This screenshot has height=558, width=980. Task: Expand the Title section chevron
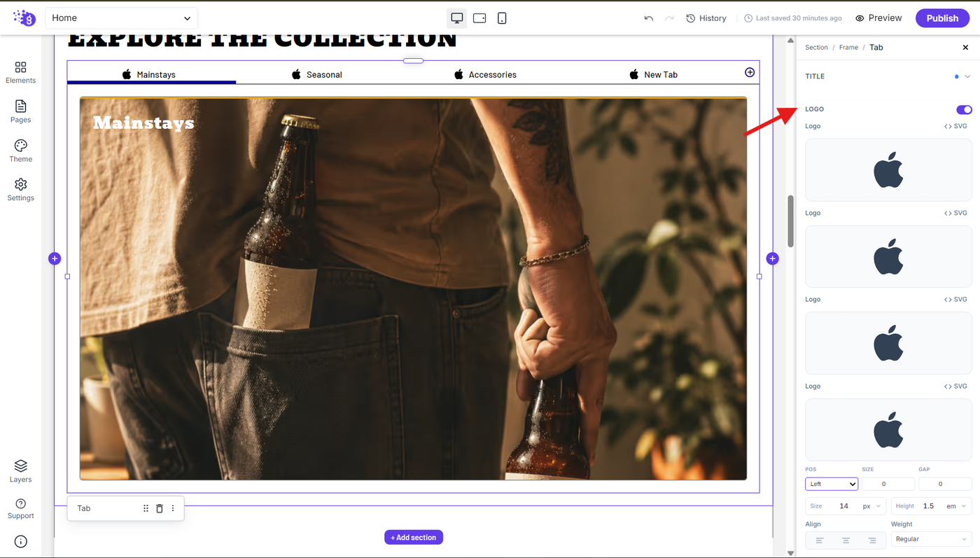coord(967,76)
